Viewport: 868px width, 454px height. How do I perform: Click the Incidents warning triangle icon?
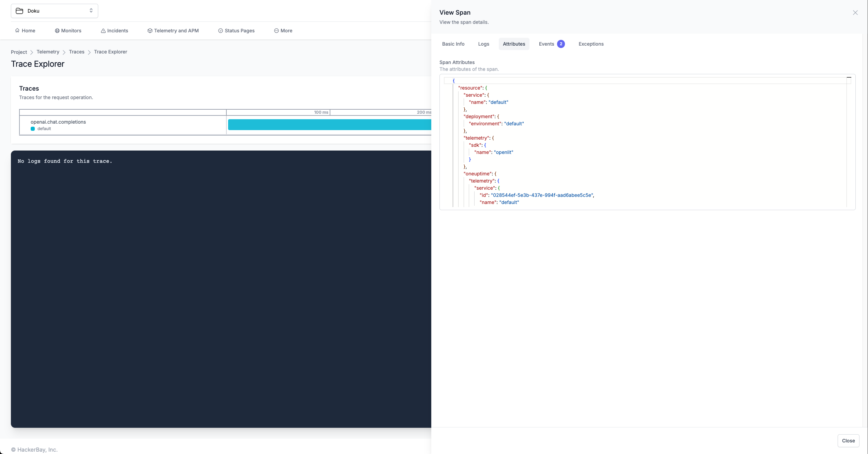tap(103, 31)
